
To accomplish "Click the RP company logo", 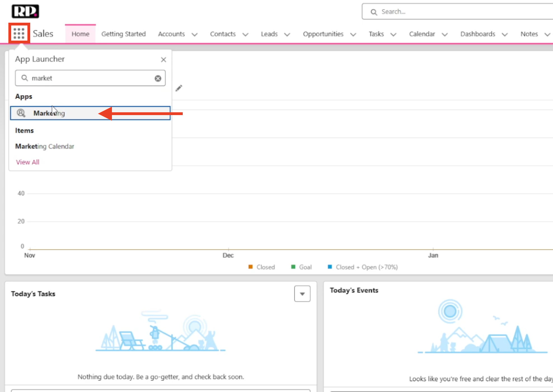I will (x=25, y=11).
